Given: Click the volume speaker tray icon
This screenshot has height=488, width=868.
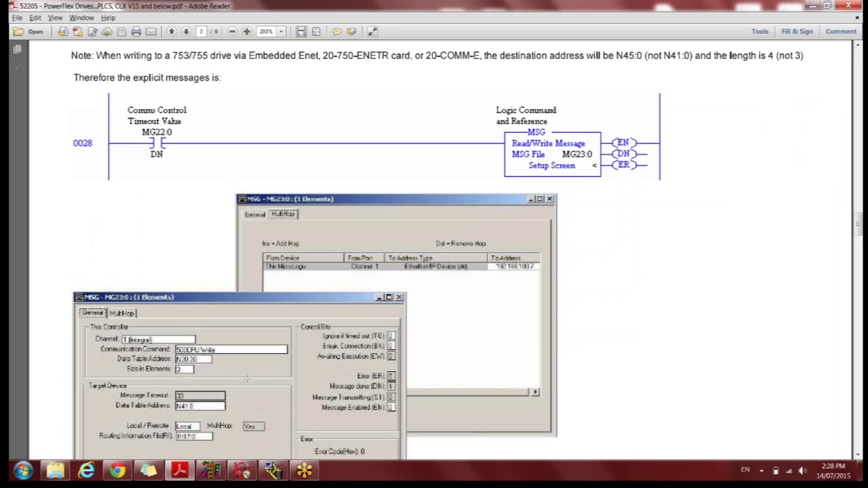Looking at the screenshot, I should click(802, 470).
